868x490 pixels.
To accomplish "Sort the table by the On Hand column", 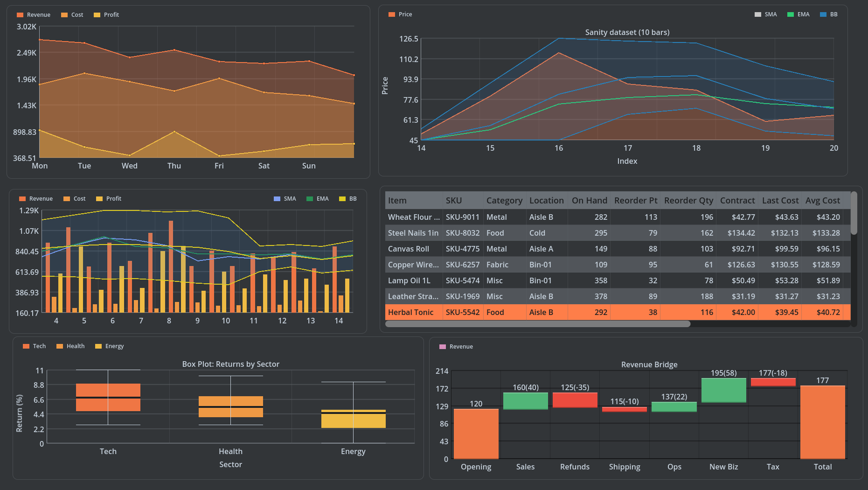I will tap(589, 201).
